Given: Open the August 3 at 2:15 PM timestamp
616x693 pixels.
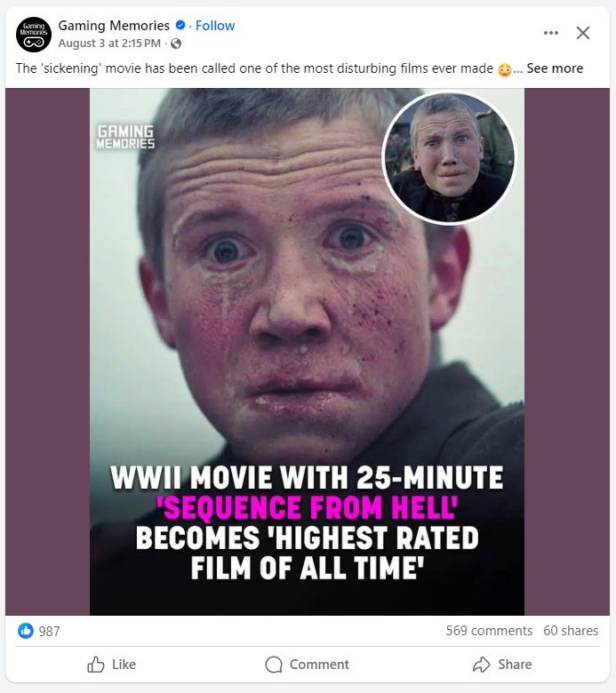Looking at the screenshot, I should pyautogui.click(x=109, y=44).
